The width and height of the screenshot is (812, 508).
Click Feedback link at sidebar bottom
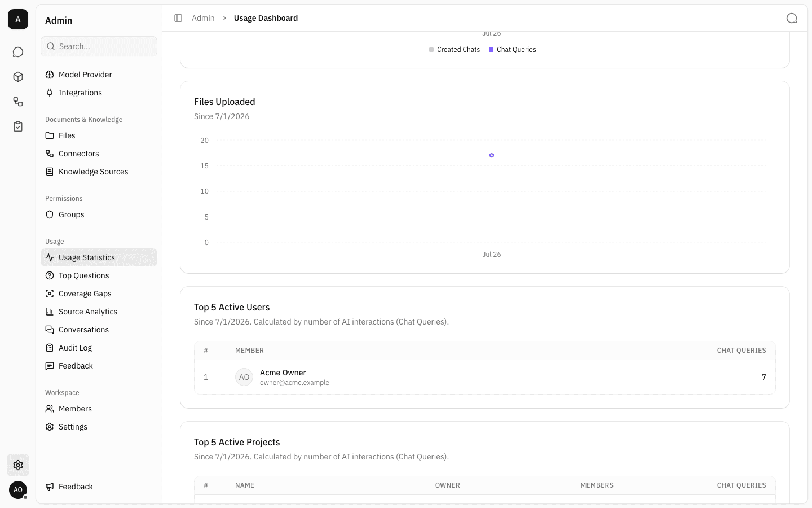pos(99,487)
